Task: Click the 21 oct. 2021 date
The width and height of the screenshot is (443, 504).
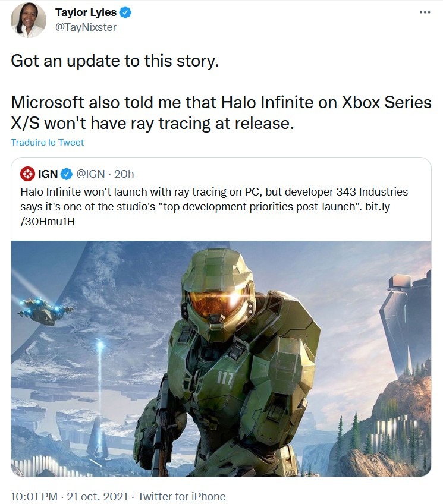Action: point(97,497)
